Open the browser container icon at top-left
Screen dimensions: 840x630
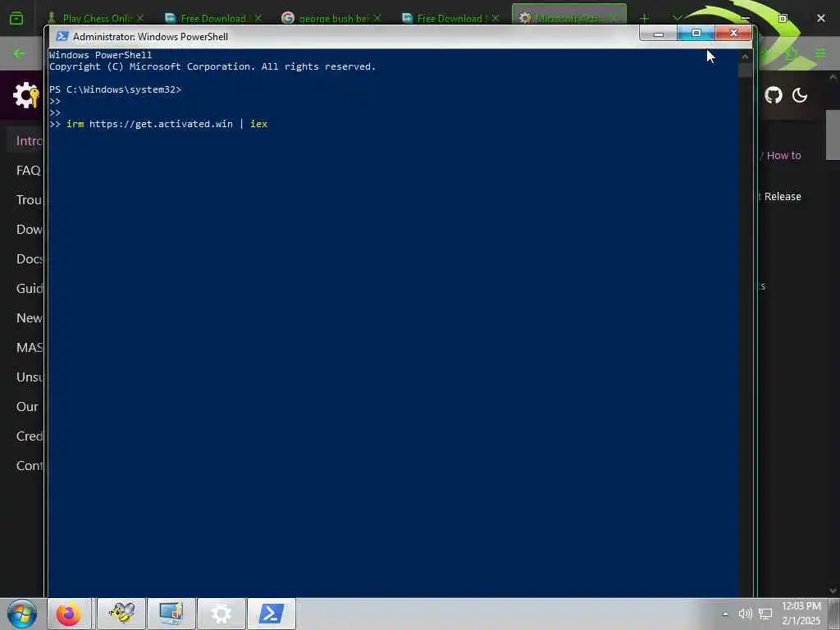tap(16, 18)
